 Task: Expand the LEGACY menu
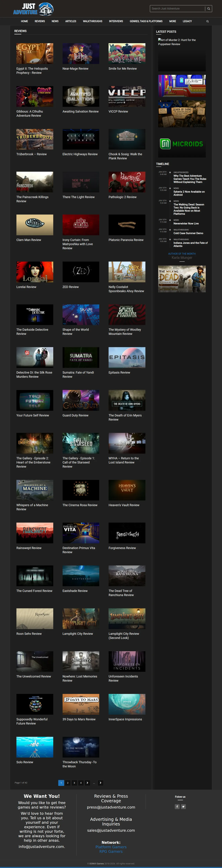tap(187, 21)
